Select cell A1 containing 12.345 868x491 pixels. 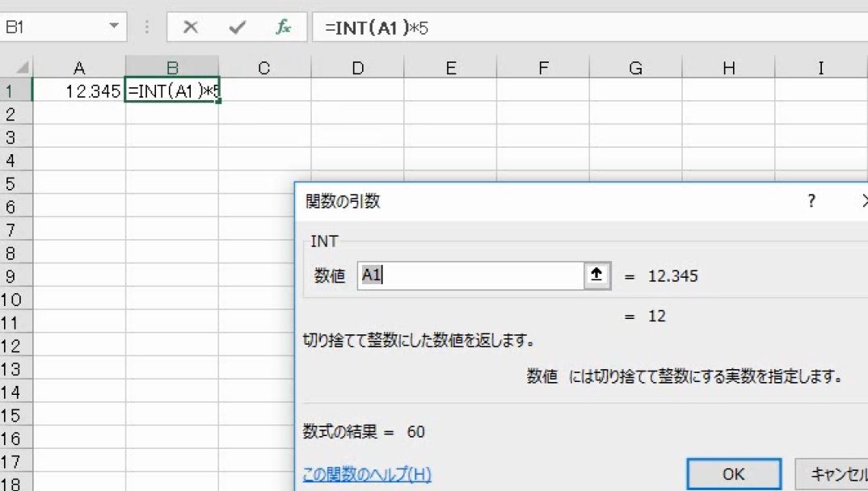tap(78, 90)
